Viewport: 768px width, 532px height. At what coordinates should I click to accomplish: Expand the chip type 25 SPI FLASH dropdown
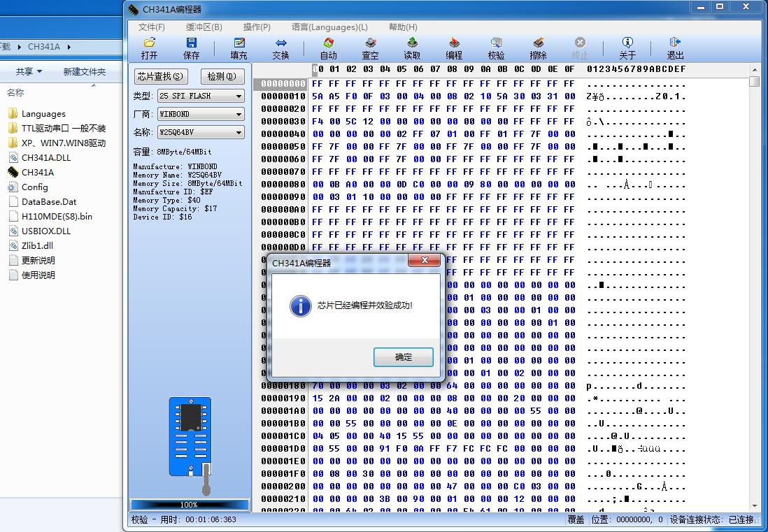coord(239,96)
